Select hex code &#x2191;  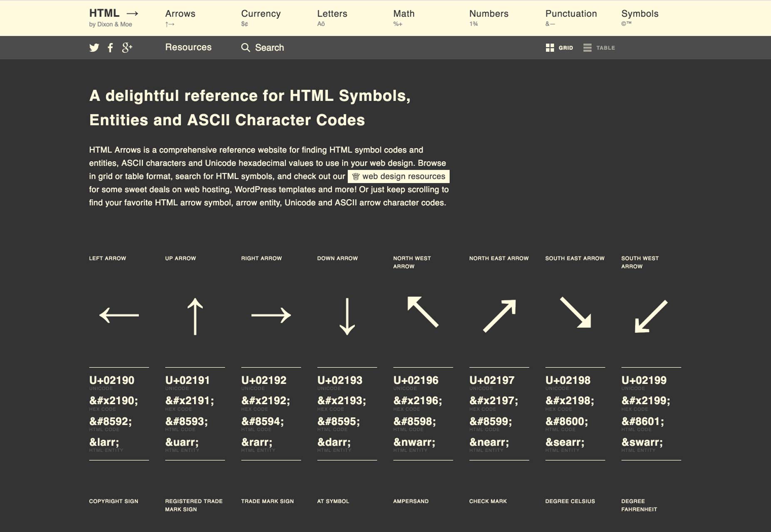coord(190,400)
